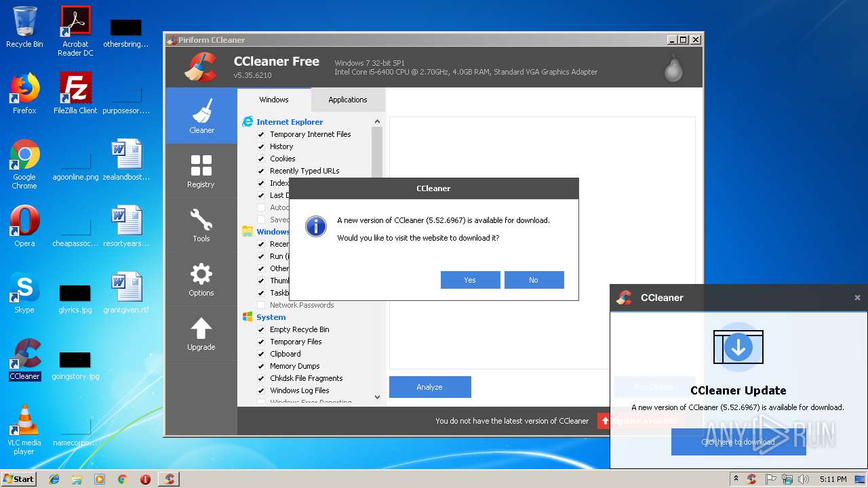This screenshot has width=868, height=488.
Task: Select resortyears Word document on desktop
Action: click(126, 226)
